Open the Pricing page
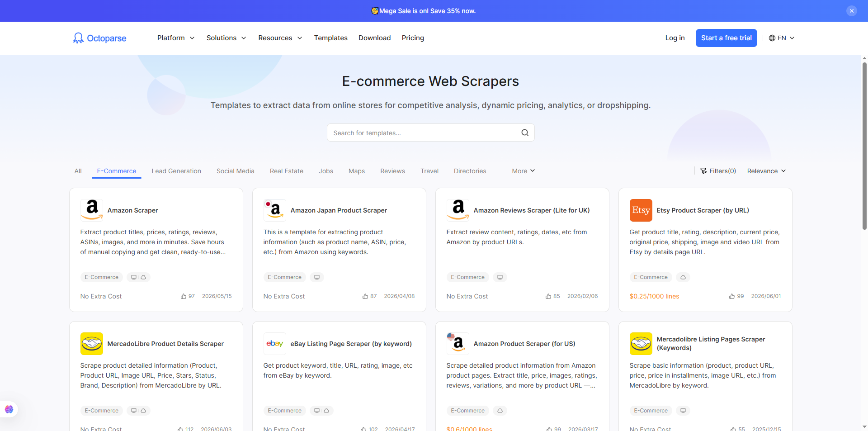The image size is (868, 431). (x=413, y=38)
